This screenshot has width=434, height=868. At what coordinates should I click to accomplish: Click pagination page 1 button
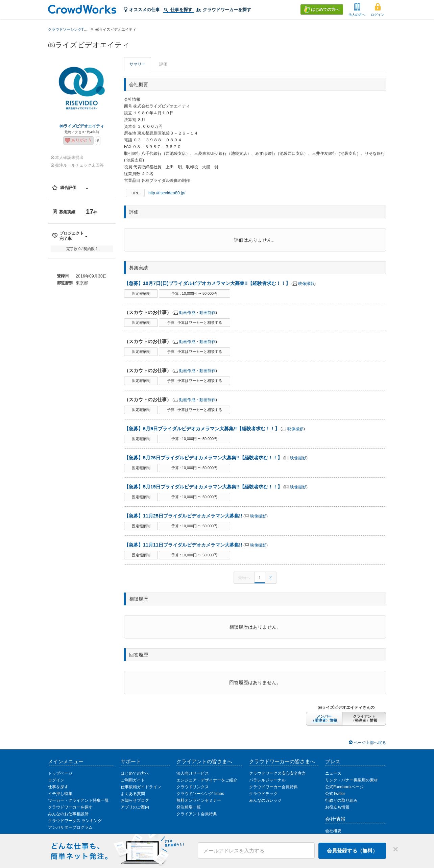(x=260, y=578)
